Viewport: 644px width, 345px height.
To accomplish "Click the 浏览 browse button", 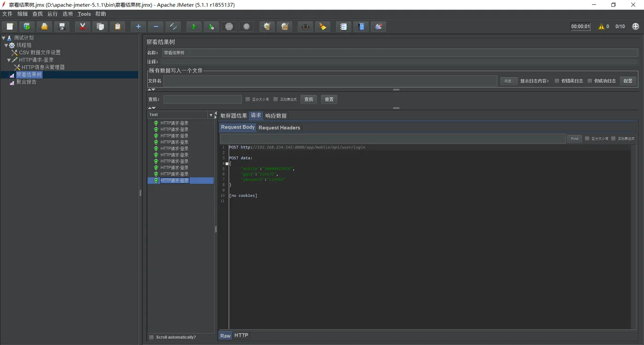I will click(509, 81).
